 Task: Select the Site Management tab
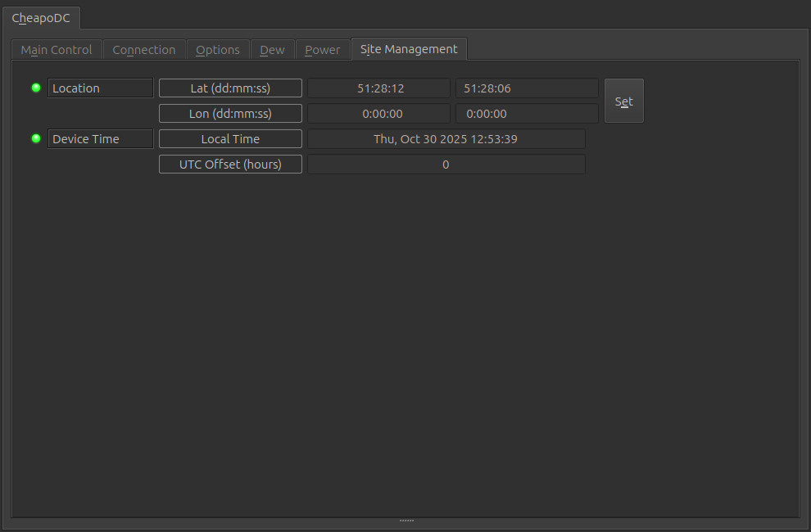coord(409,49)
